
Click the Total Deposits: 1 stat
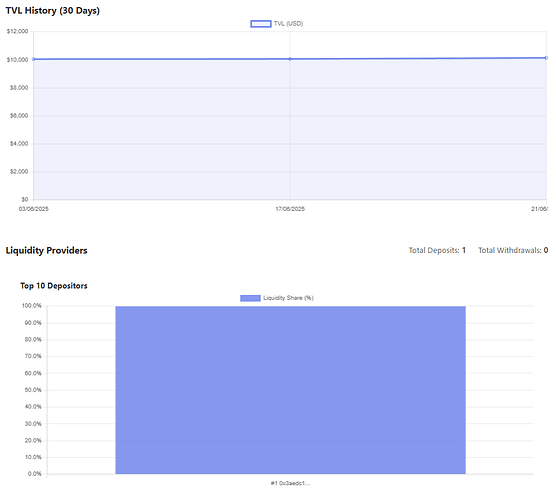(x=437, y=250)
